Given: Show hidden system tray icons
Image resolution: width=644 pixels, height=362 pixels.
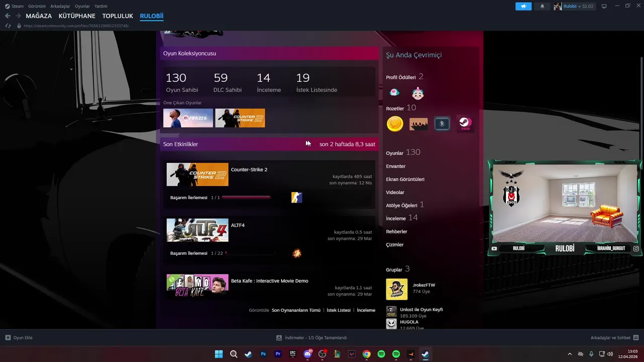Looking at the screenshot, I should (x=570, y=354).
